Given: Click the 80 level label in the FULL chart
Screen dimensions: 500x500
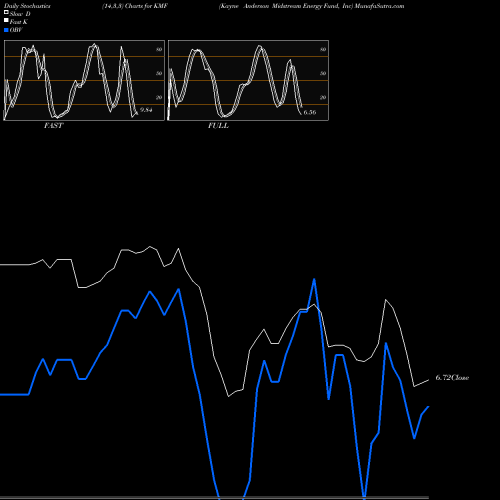Looking at the screenshot, I should point(323,49).
